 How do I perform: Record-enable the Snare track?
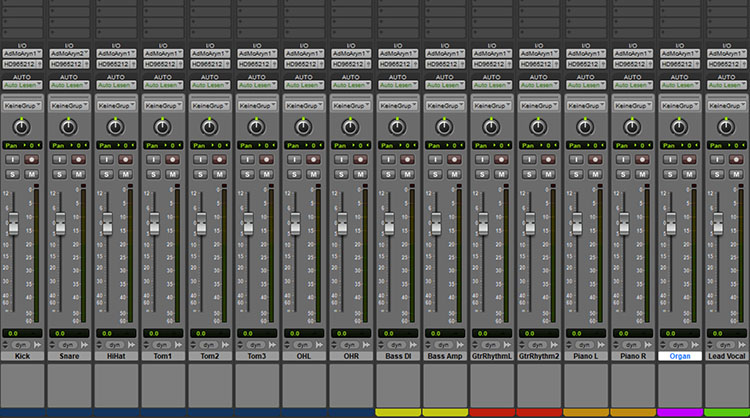pos(78,160)
